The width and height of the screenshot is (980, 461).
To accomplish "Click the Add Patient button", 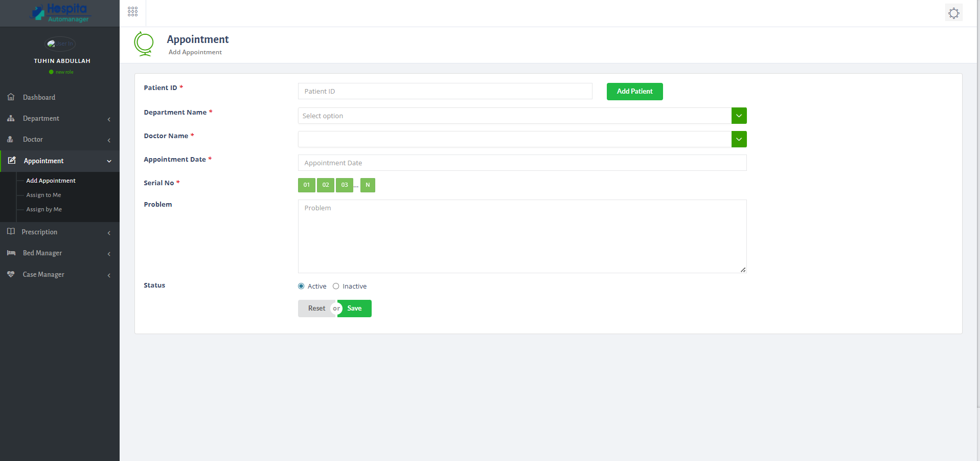I will point(634,91).
